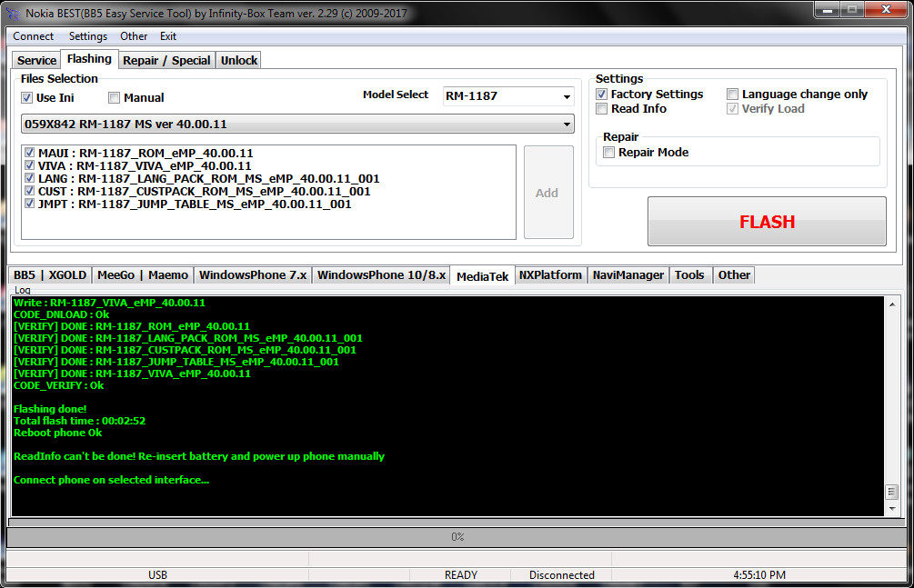Go to the Unlock tab
914x588 pixels.
[239, 61]
